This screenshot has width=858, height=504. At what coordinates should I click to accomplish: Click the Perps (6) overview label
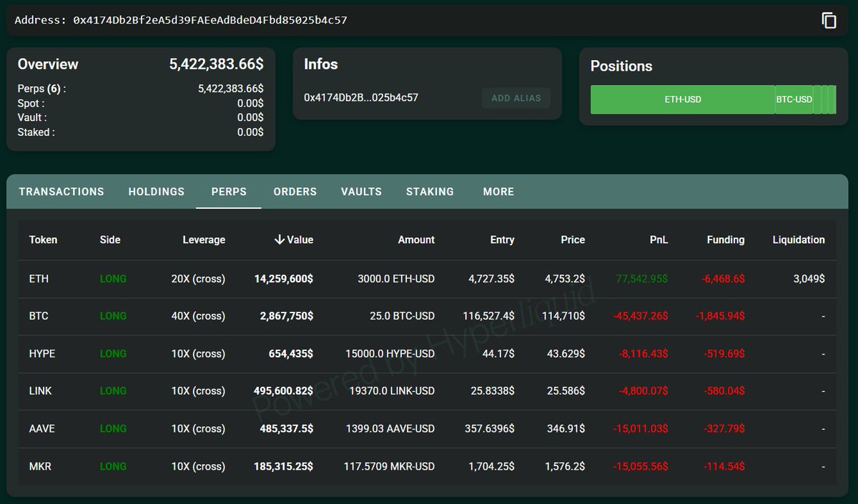pyautogui.click(x=41, y=89)
